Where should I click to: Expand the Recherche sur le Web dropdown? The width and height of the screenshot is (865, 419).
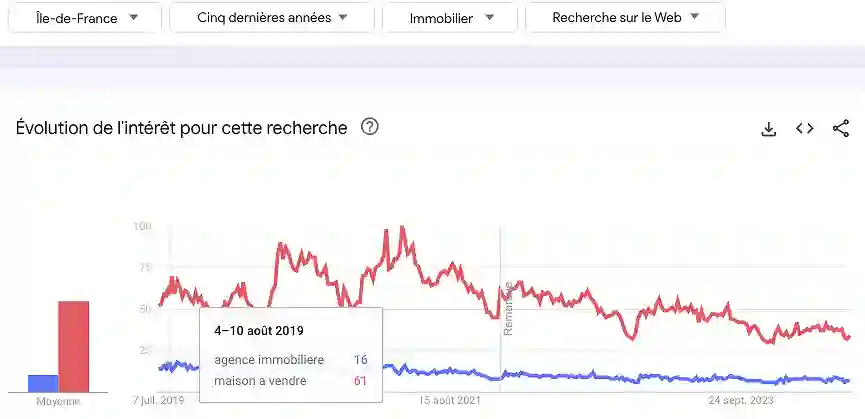click(x=625, y=18)
